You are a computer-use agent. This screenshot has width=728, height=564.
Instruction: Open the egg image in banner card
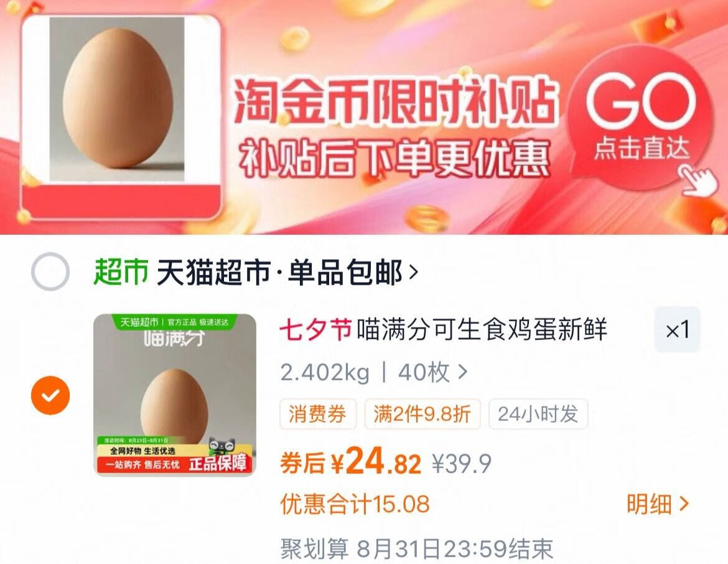point(117,99)
